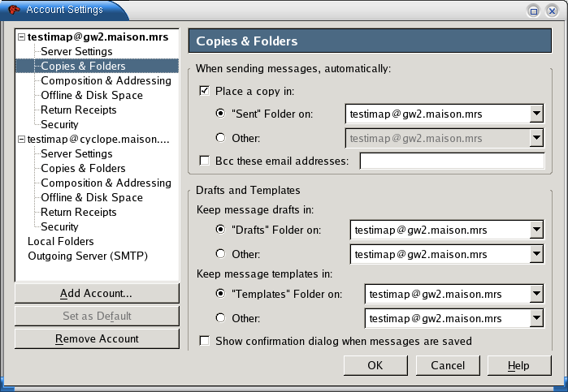Expand the "Templates" Folder on account dropdown

(535, 294)
